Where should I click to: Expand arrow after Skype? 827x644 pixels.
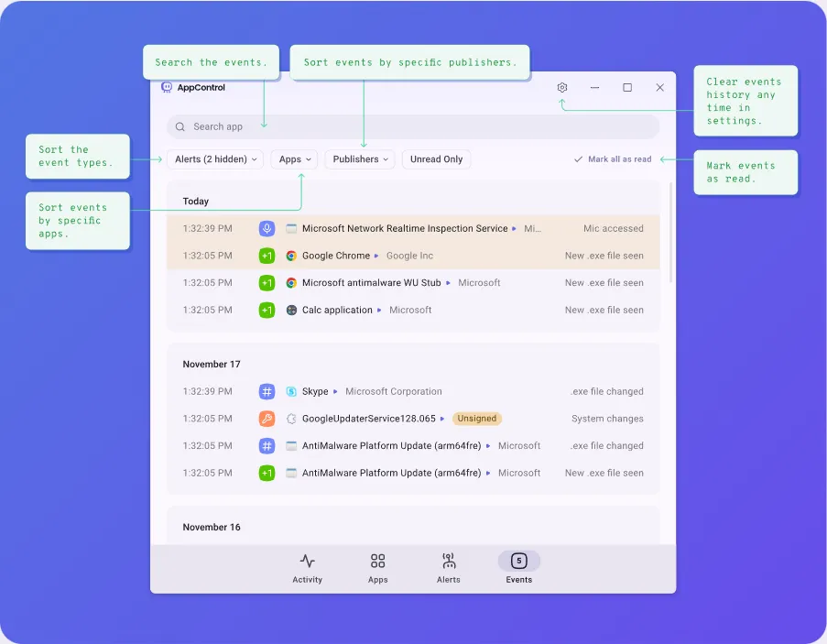(335, 391)
